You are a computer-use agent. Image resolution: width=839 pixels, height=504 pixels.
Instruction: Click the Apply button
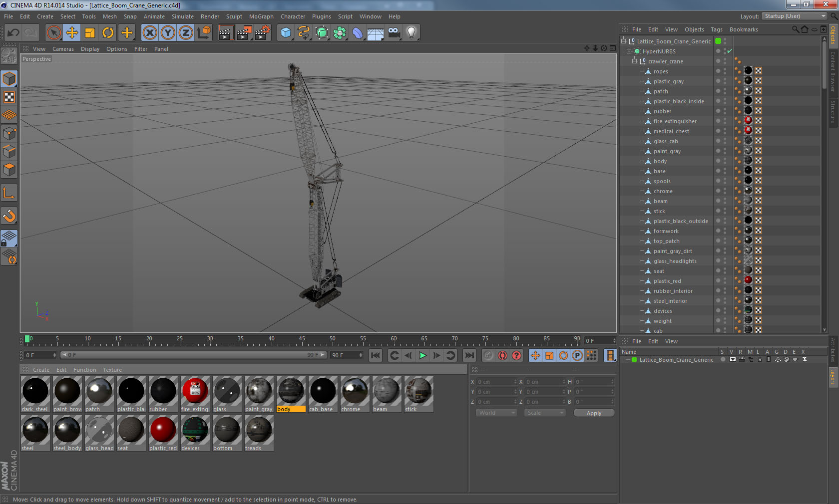click(594, 413)
